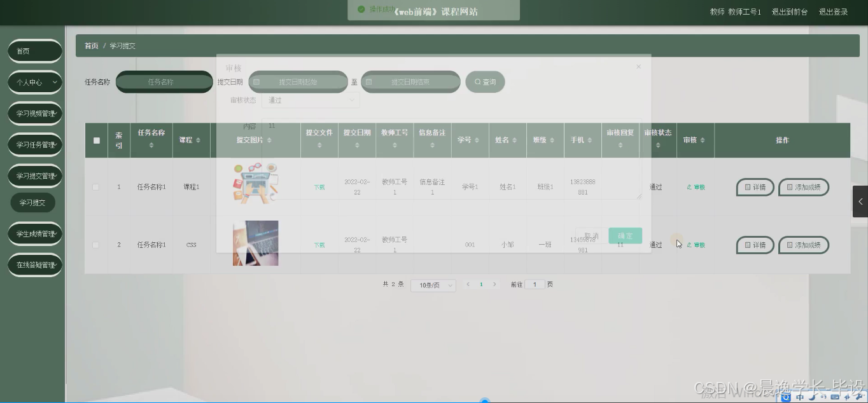
Task: Close the 审核 dialog with the × icon
Action: tap(638, 67)
